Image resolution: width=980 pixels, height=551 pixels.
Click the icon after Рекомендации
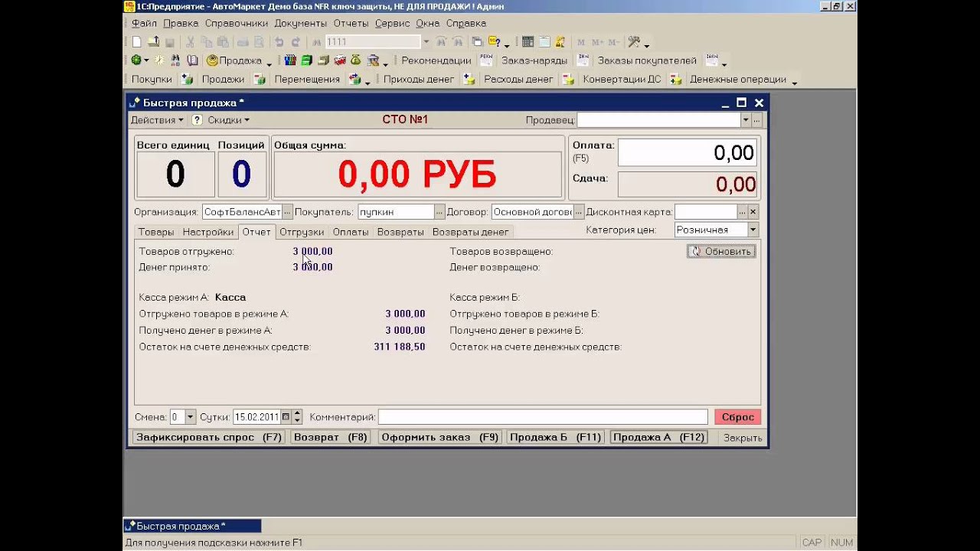tap(485, 60)
